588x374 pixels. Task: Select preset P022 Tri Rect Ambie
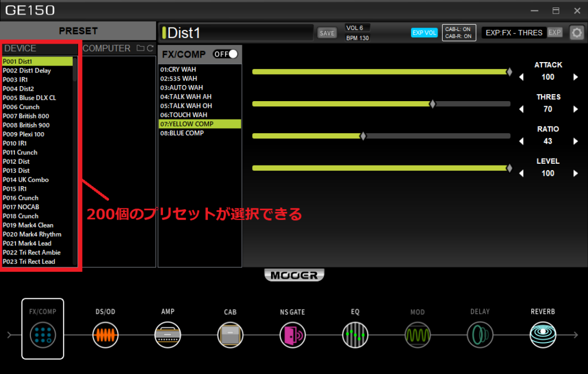point(37,252)
